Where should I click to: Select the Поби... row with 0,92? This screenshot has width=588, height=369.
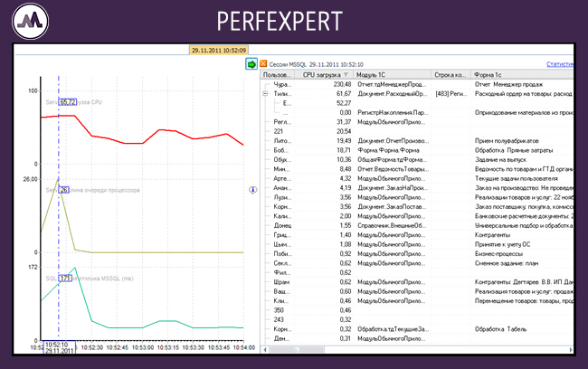point(417,253)
